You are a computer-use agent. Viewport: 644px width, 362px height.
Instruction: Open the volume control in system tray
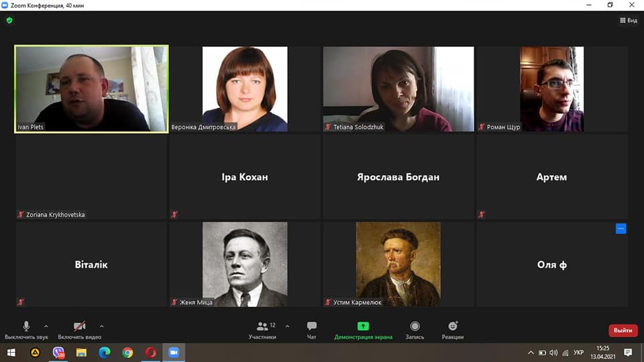(x=553, y=353)
